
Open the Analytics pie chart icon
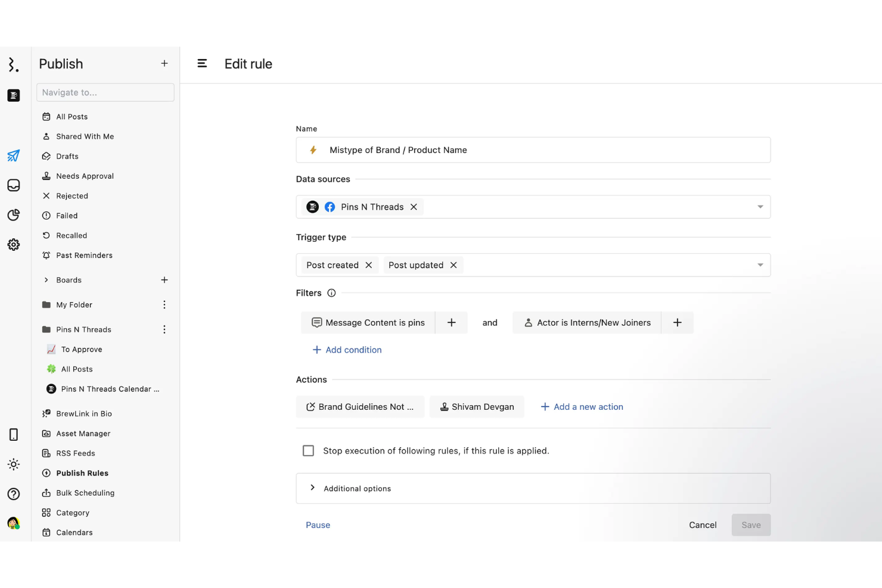coord(13,214)
